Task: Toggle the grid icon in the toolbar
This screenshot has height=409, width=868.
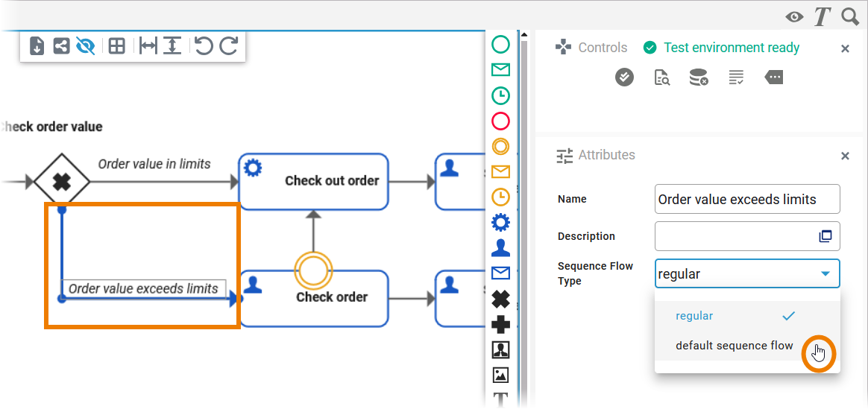Action: [x=116, y=46]
